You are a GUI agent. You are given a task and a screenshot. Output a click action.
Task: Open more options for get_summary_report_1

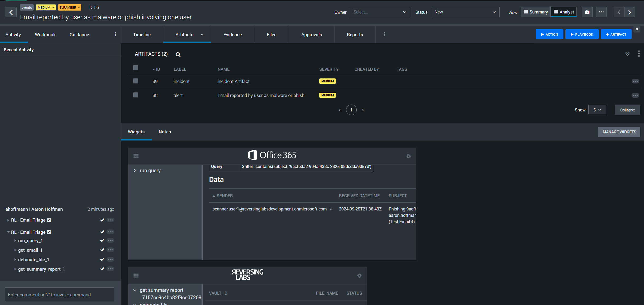pyautogui.click(x=110, y=269)
